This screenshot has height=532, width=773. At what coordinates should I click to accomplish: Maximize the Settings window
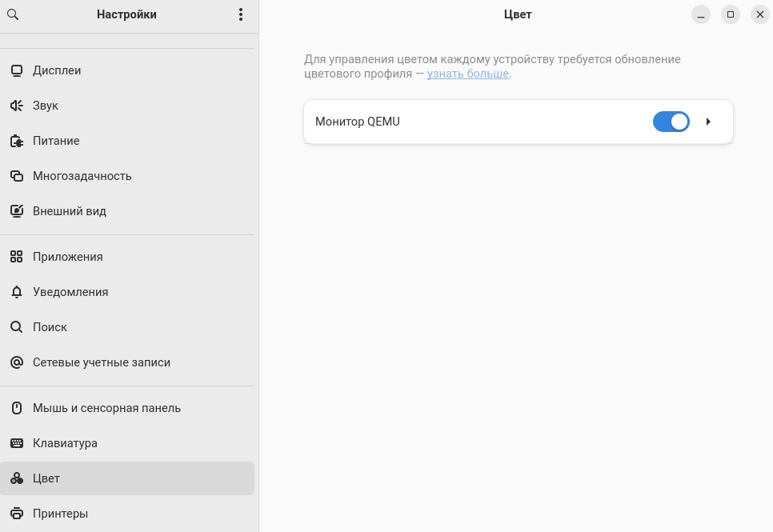tap(731, 14)
